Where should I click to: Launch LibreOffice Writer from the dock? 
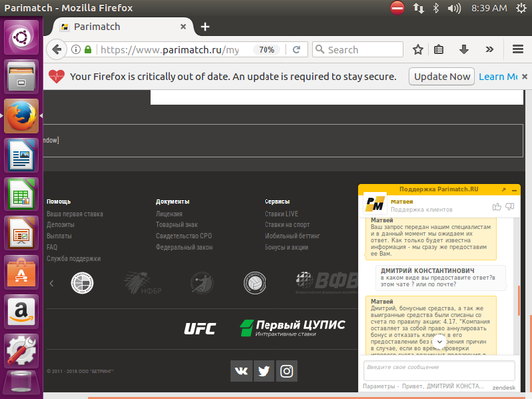21,155
